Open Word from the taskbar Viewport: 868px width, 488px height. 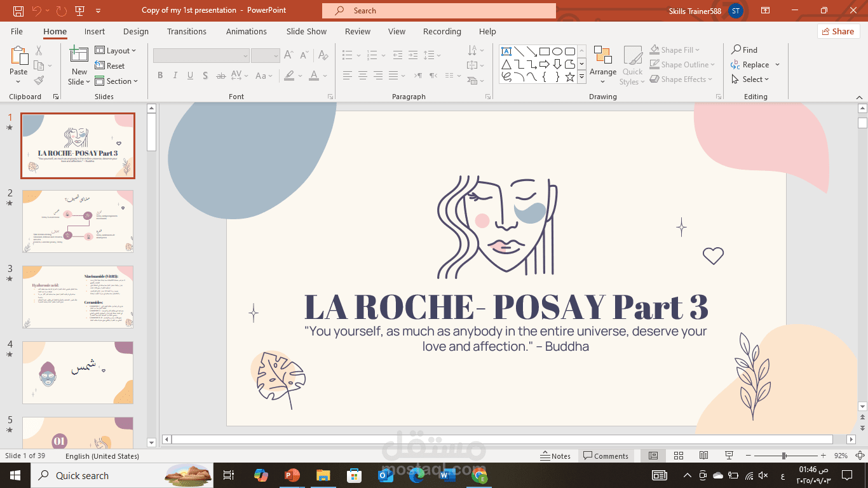(x=447, y=475)
